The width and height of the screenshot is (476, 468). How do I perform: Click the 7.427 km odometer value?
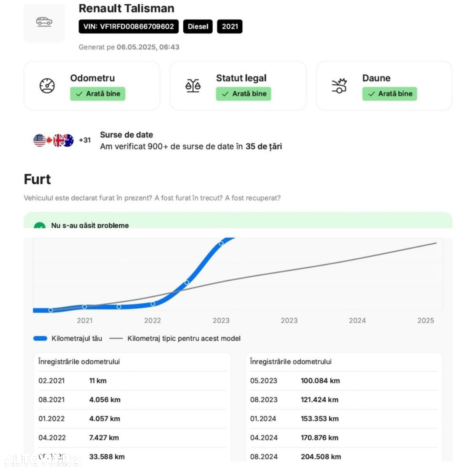click(104, 438)
